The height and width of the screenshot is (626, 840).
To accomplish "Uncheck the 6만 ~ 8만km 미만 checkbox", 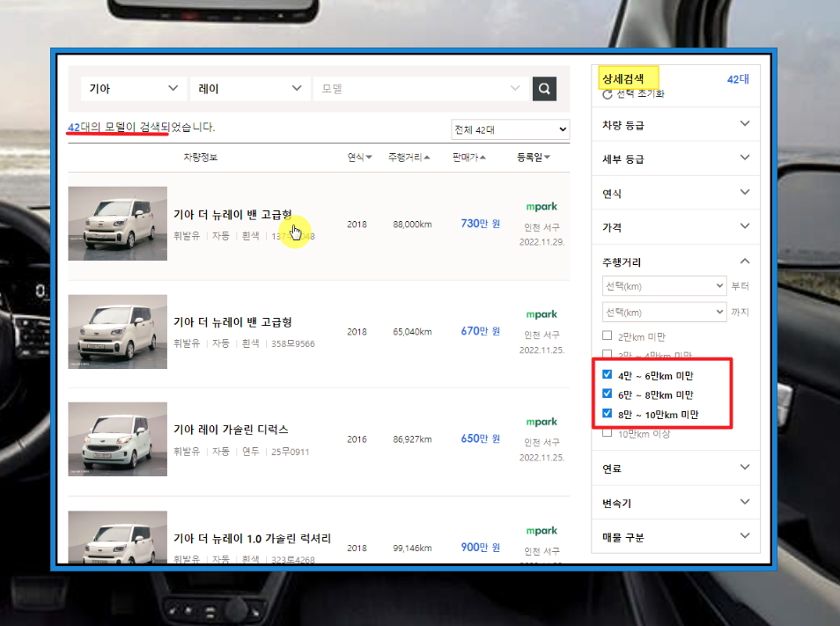I will point(607,394).
